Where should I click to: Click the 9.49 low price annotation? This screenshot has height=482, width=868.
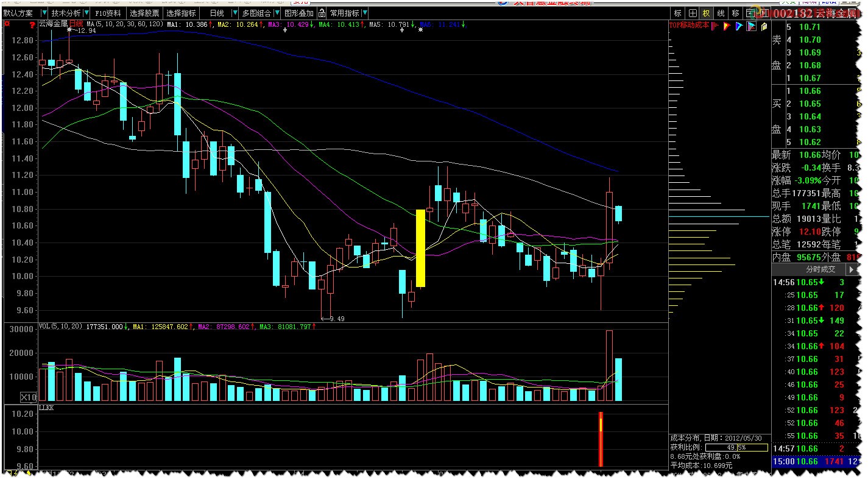pos(336,318)
